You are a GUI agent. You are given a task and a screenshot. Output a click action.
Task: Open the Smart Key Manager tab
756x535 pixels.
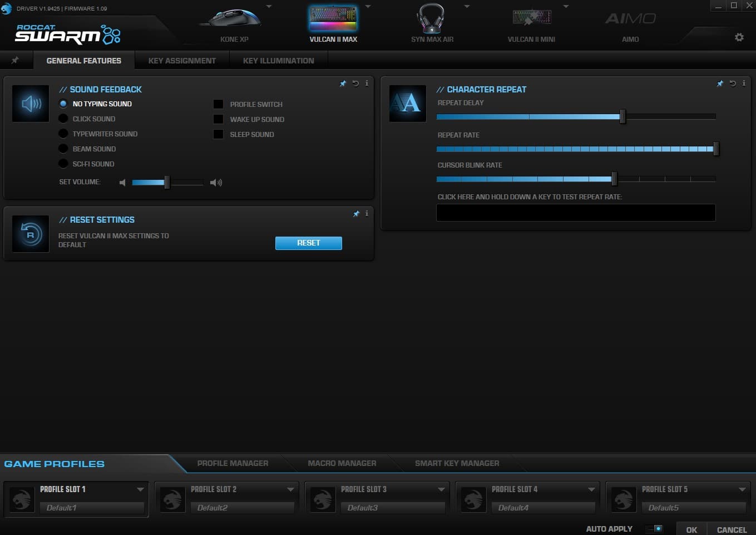457,463
